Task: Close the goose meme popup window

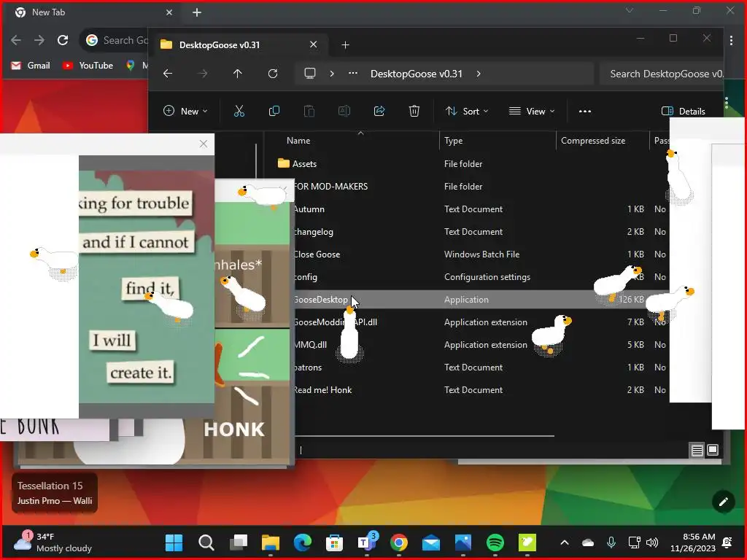Action: click(204, 144)
